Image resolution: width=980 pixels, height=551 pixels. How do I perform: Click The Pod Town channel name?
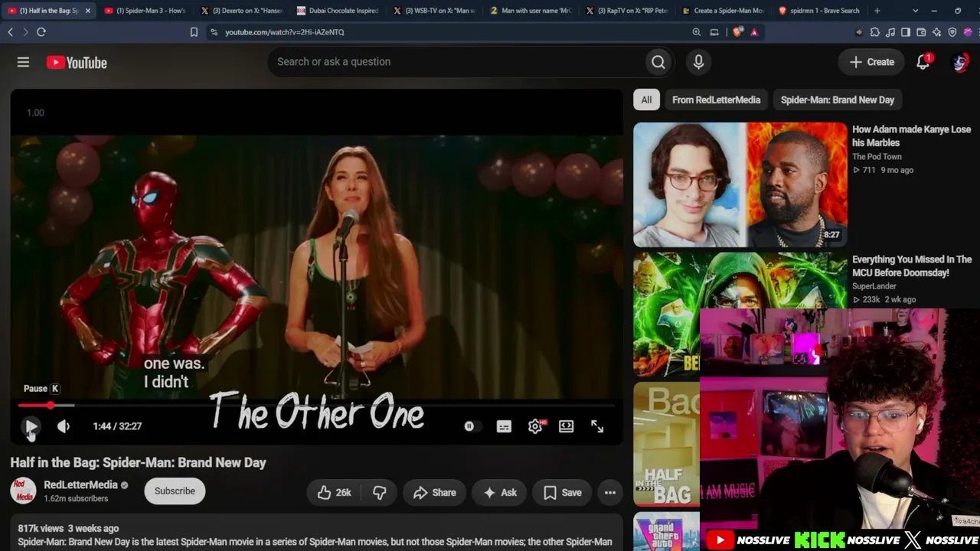click(877, 157)
